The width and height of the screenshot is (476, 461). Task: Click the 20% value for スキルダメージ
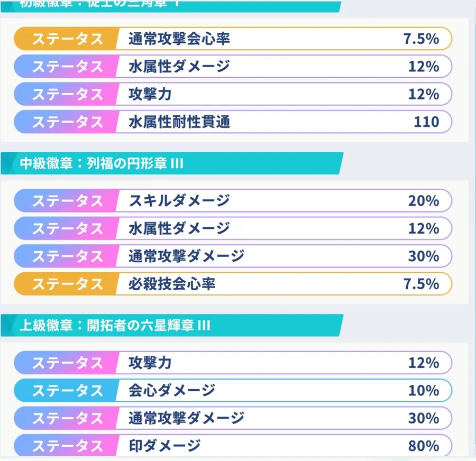[x=424, y=201]
